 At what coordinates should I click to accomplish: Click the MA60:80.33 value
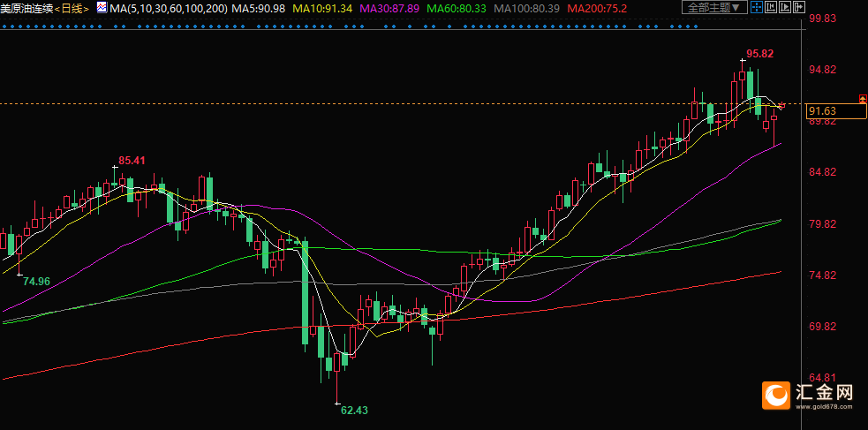[x=457, y=8]
